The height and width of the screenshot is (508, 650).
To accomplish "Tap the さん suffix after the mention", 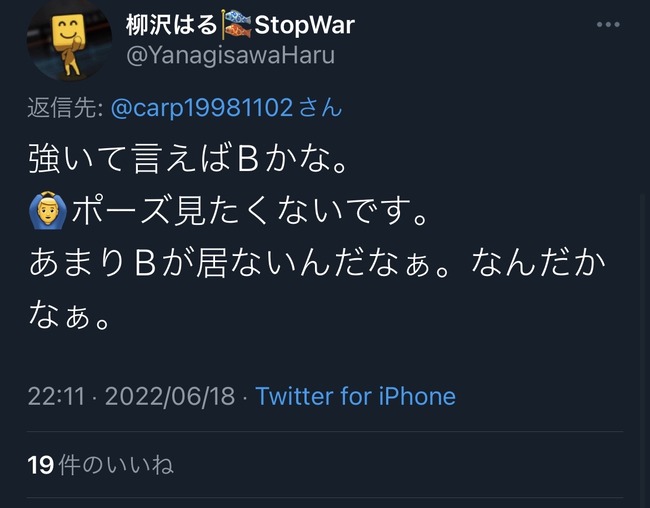I will pos(320,108).
